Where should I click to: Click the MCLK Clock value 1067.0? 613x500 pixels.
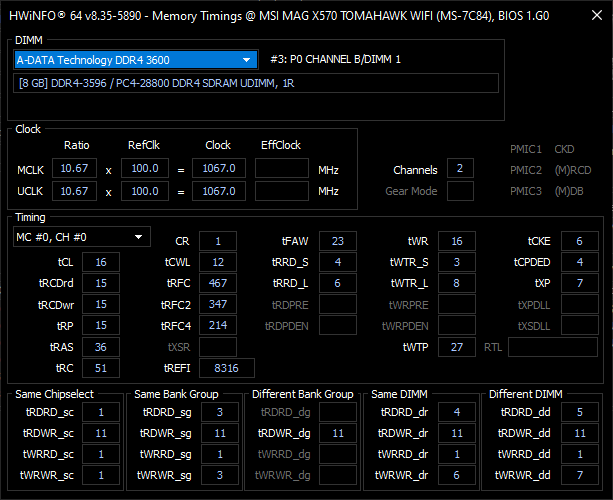(219, 168)
